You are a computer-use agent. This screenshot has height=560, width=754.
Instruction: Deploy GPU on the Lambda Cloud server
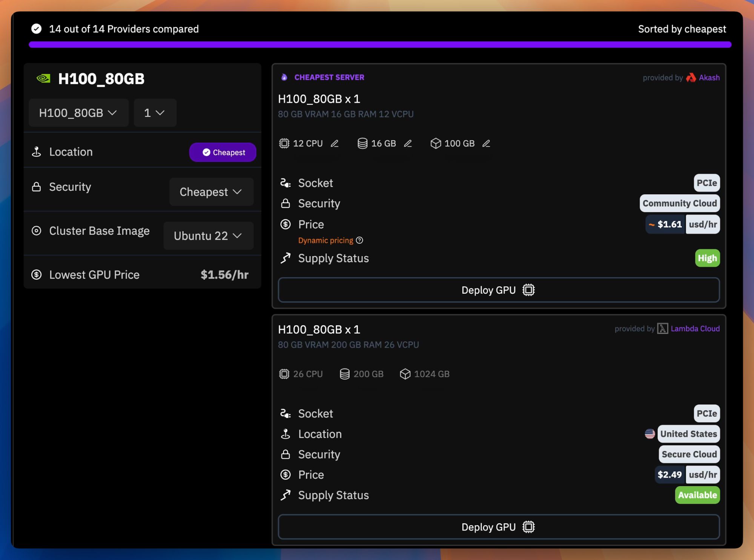pos(498,527)
